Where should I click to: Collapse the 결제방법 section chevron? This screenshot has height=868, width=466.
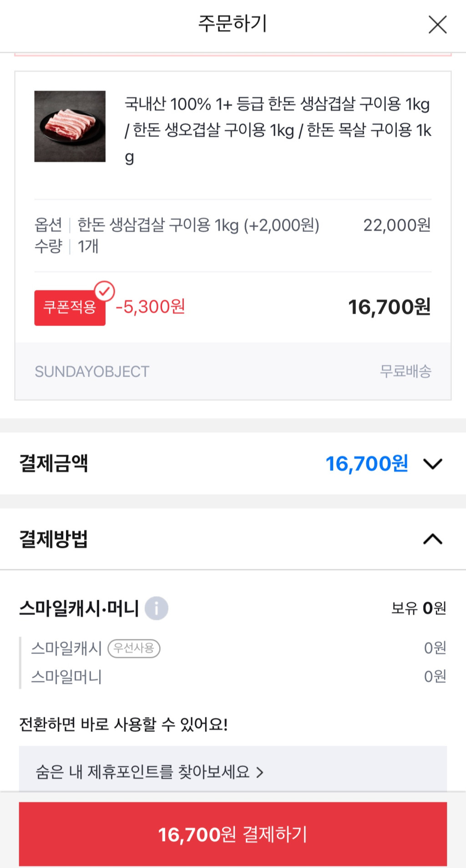click(432, 539)
